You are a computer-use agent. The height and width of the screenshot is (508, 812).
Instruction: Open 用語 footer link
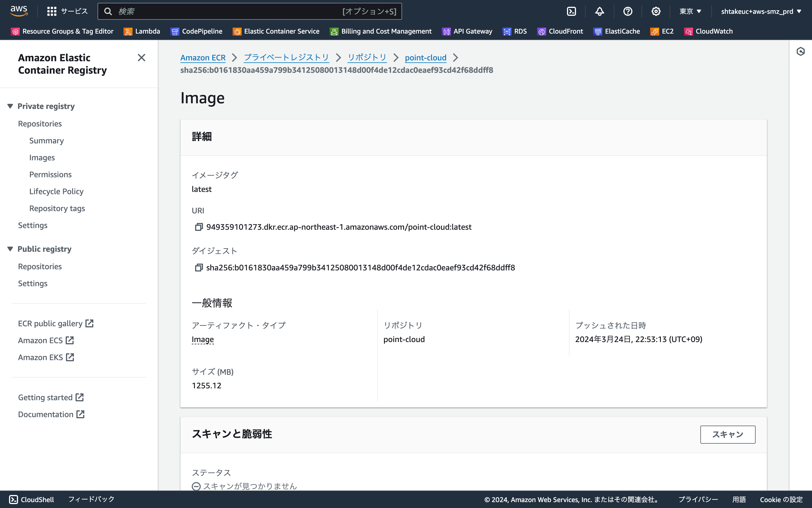coord(739,500)
